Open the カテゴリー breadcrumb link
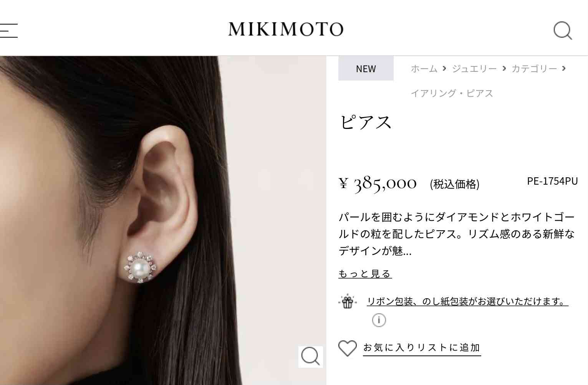Screen dimensions: 588x385 pyautogui.click(x=534, y=69)
